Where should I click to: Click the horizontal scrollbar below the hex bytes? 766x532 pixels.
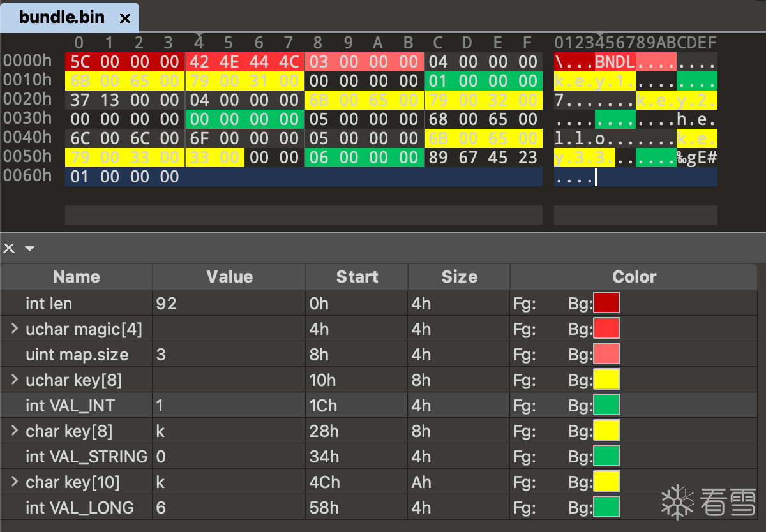coord(303,215)
